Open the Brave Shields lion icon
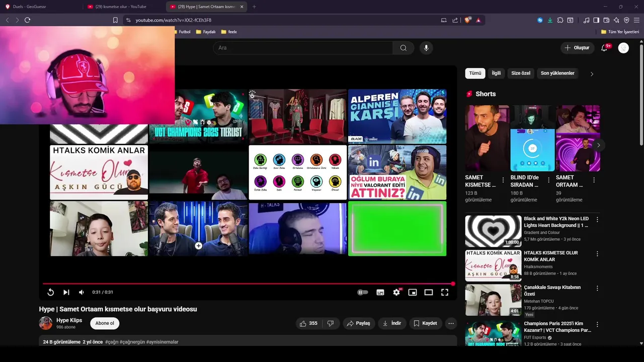Screen dimensions: 644x362 [467, 20]
